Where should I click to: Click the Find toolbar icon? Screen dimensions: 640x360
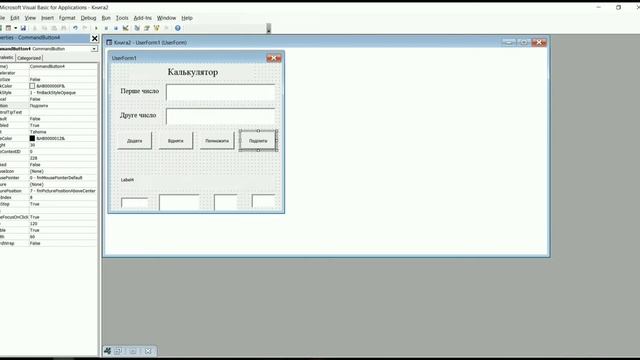pyautogui.click(x=64, y=28)
